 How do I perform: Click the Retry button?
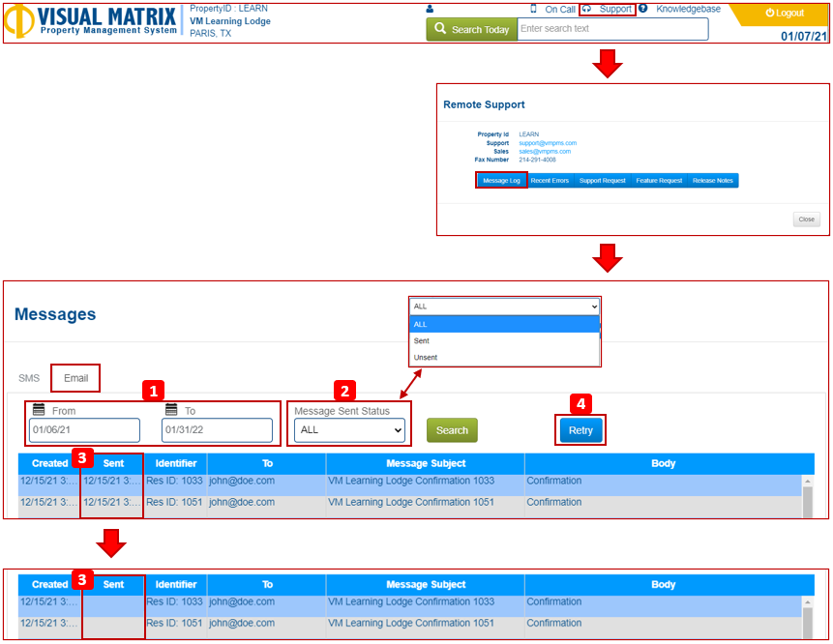(x=580, y=430)
